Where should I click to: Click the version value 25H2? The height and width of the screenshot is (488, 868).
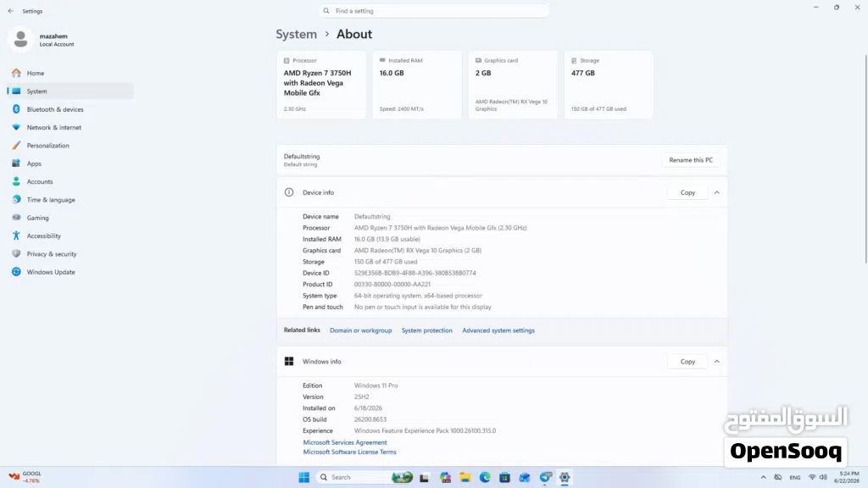point(361,396)
